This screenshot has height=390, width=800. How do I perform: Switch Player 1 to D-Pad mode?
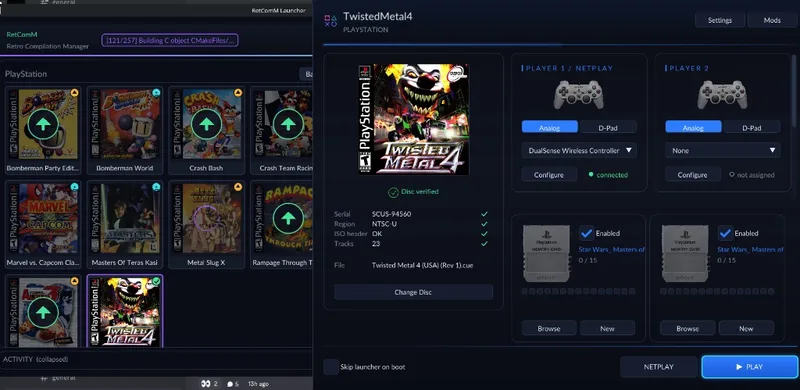pos(608,127)
